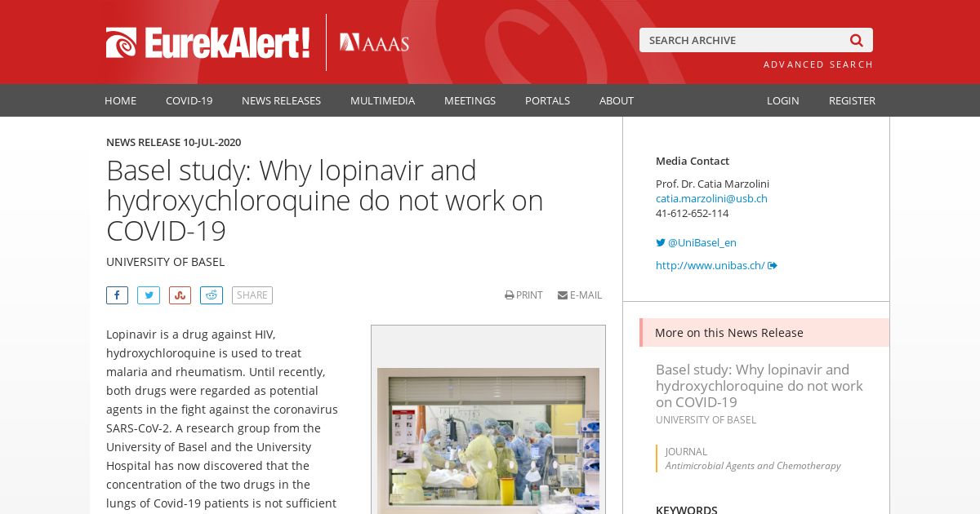Click 'NEWS RELEASE 10-JUL-2020' label
Screen dimensions: 980x514
click(x=173, y=142)
